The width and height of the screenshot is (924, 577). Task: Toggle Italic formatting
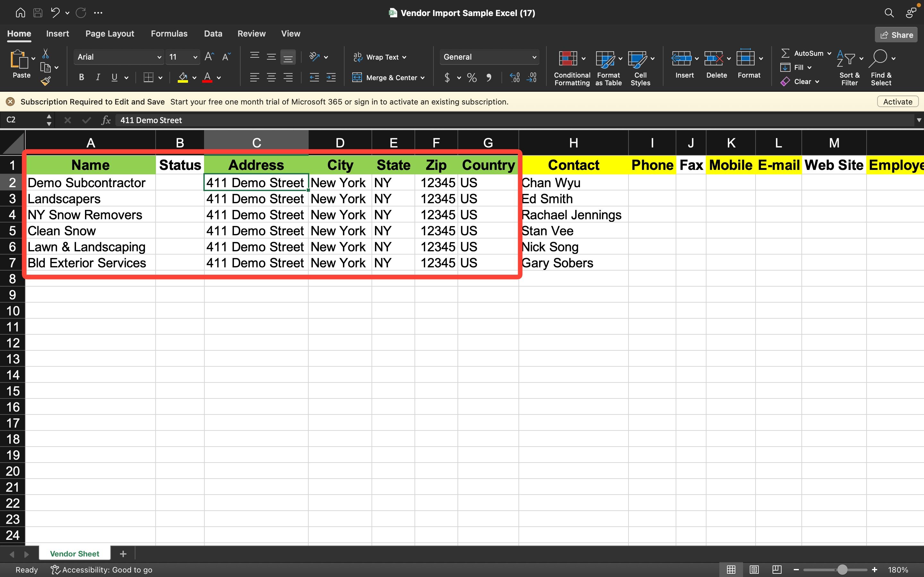tap(98, 78)
